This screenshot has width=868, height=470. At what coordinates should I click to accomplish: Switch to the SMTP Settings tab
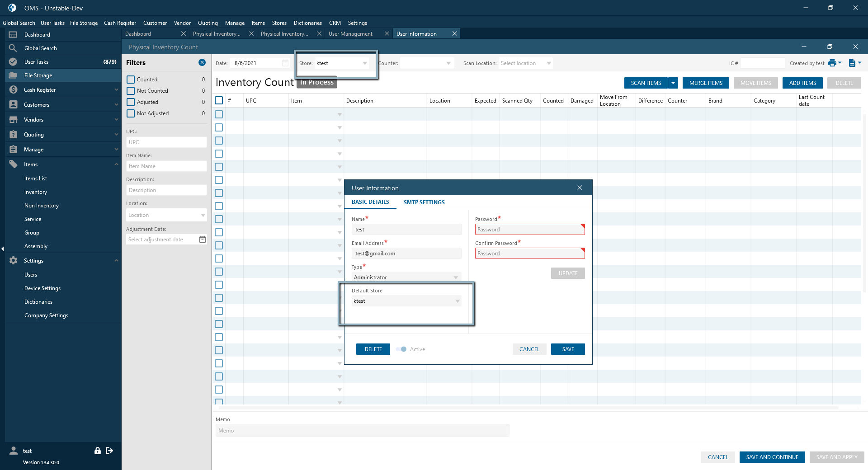tap(424, 202)
